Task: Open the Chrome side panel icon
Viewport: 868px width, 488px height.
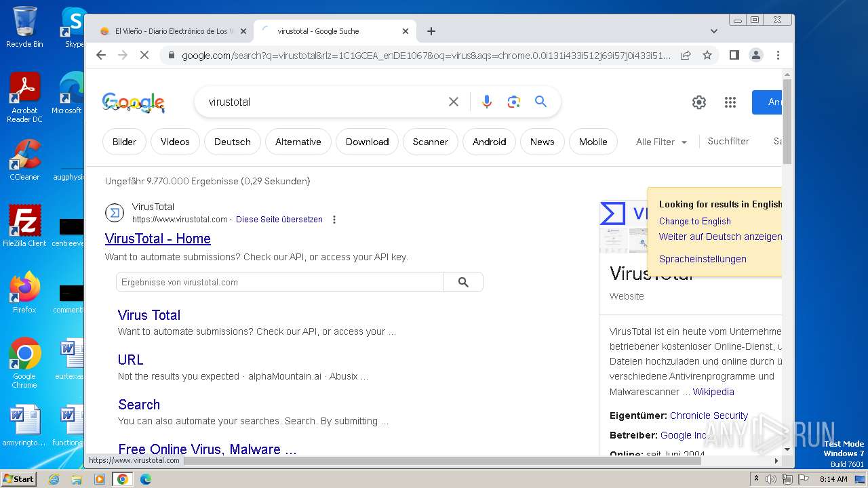Action: pyautogui.click(x=734, y=55)
